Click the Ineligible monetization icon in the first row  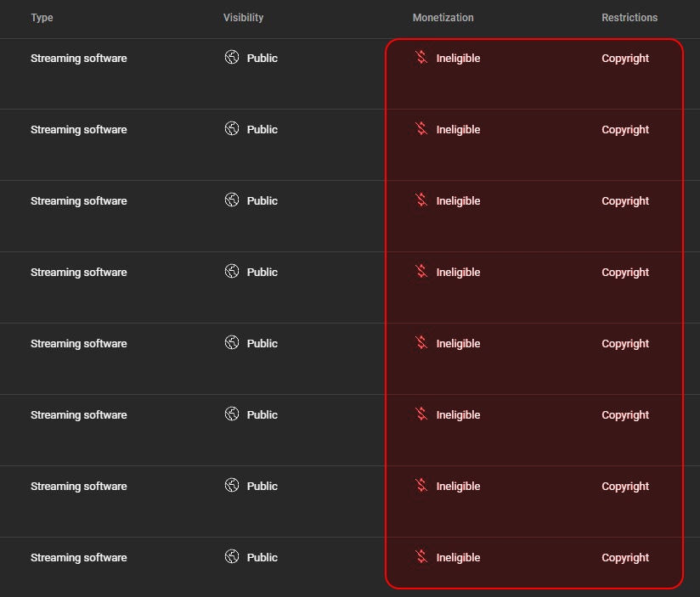tap(421, 58)
